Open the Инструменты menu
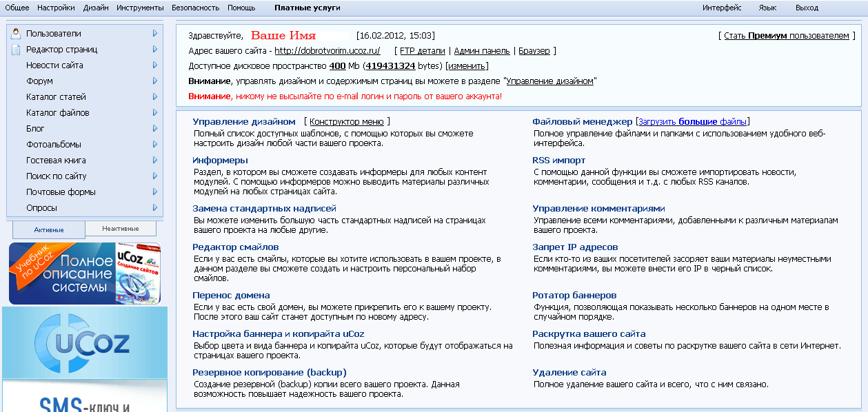Viewport: 868px width, 412px height. pos(140,8)
